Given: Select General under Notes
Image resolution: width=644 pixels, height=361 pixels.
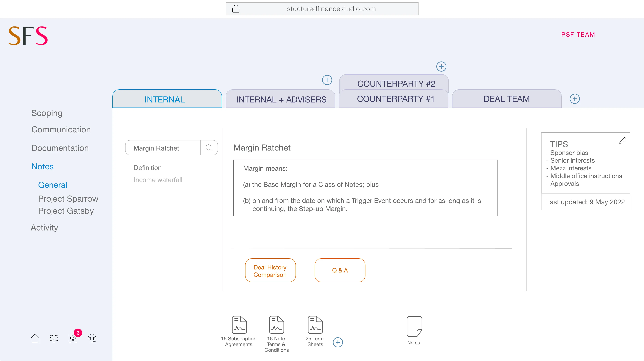Looking at the screenshot, I should (x=52, y=185).
